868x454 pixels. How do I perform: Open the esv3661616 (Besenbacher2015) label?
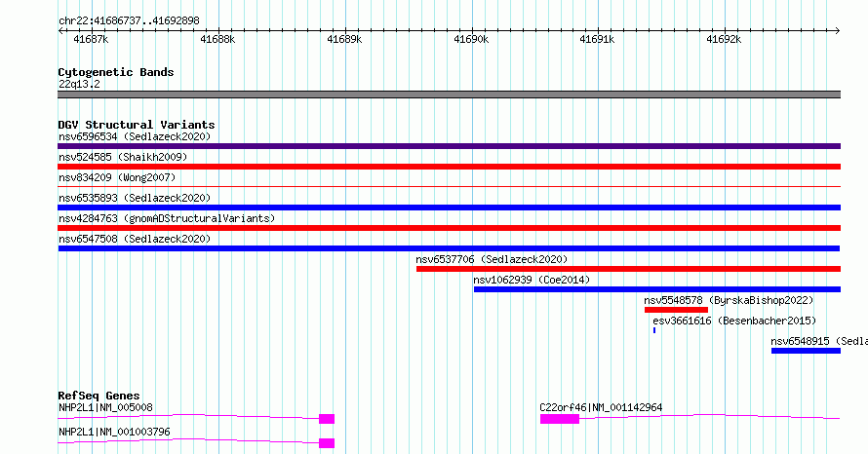coord(734,321)
